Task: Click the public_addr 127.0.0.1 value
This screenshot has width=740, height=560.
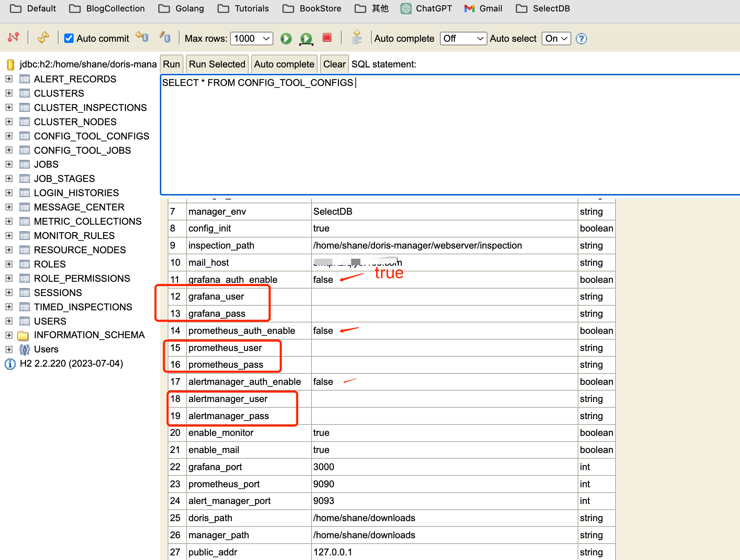Action: pyautogui.click(x=333, y=552)
